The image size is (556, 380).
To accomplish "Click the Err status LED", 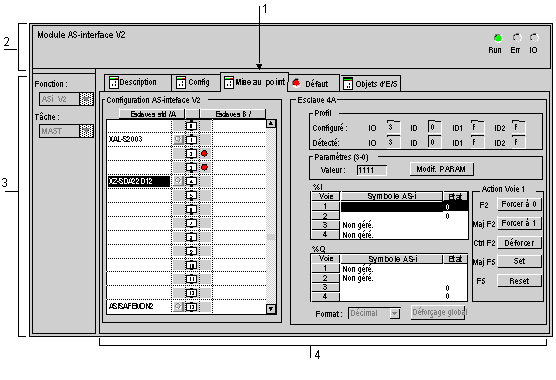I will [517, 38].
